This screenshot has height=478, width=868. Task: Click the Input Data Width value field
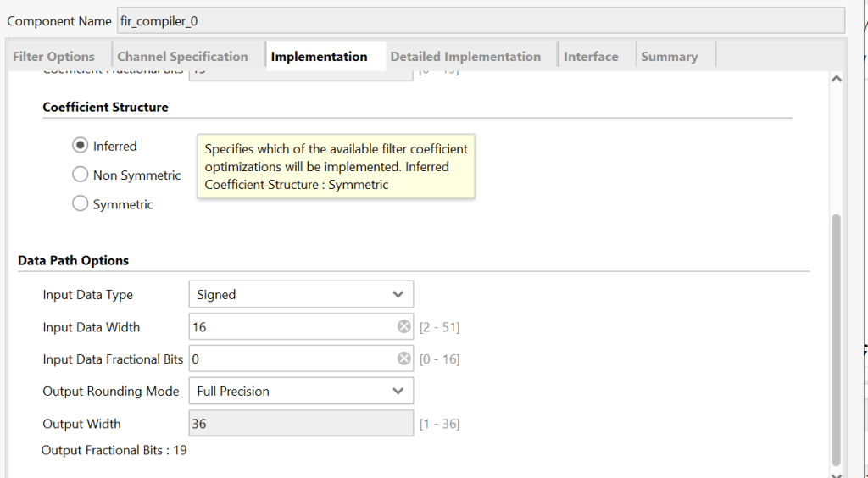292,327
